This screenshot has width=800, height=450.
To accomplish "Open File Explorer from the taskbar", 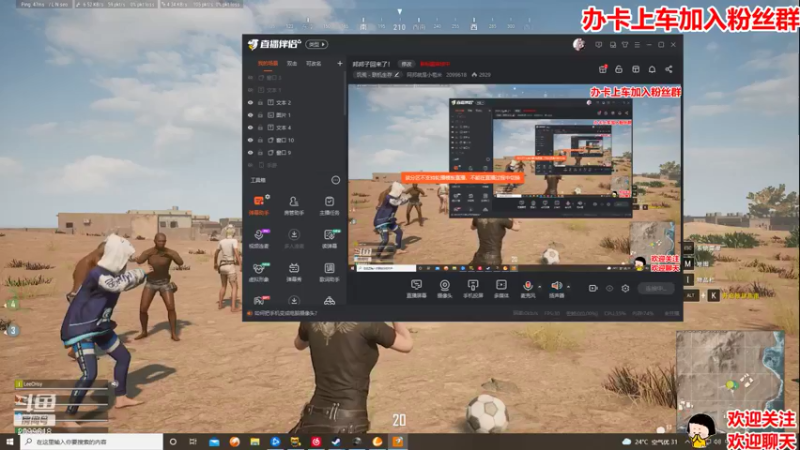I will click(x=255, y=442).
